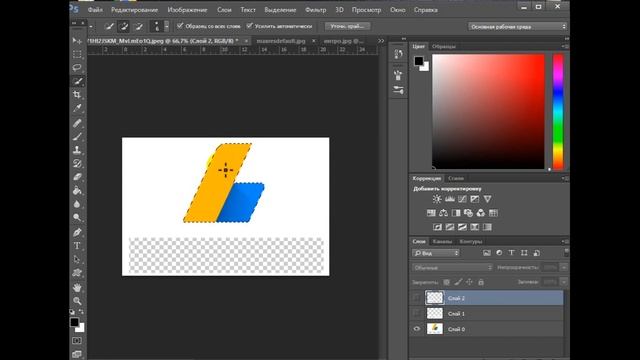
Task: Select the Path Selection tool
Action: 77,259
